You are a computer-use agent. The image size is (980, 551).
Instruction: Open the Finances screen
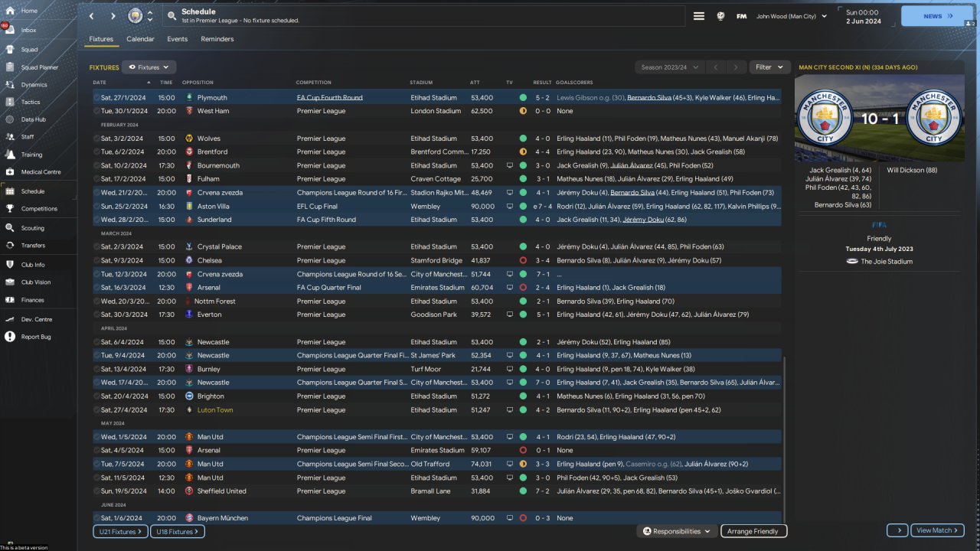33,300
